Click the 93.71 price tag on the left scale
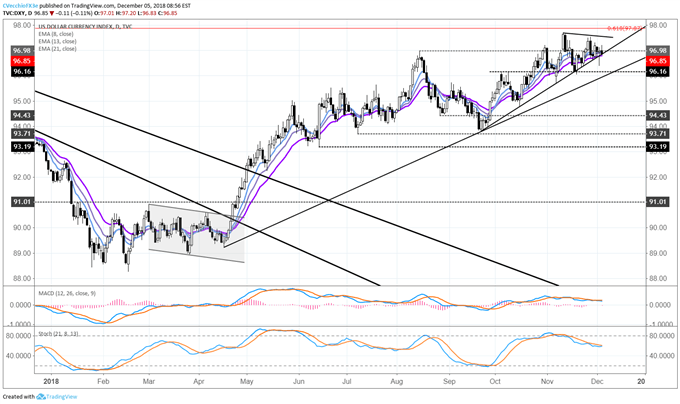 [22, 134]
